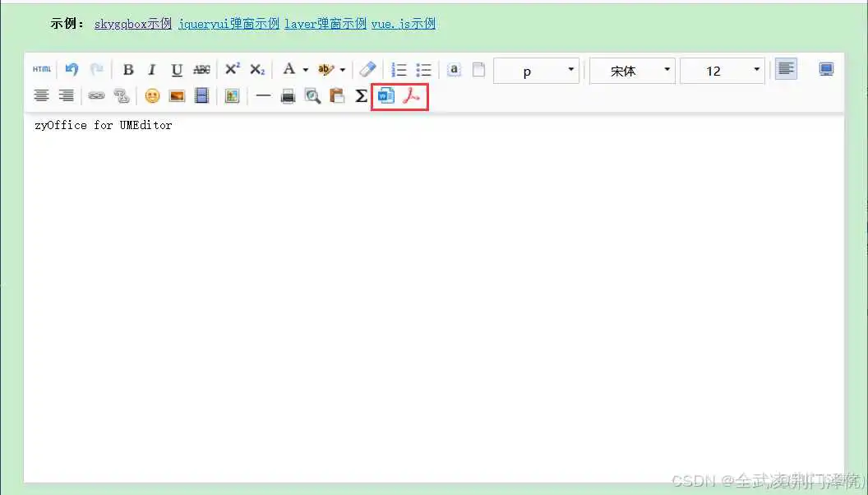The image size is (868, 495).
Task: Open the vue.js示例 link
Action: pyautogui.click(x=404, y=24)
